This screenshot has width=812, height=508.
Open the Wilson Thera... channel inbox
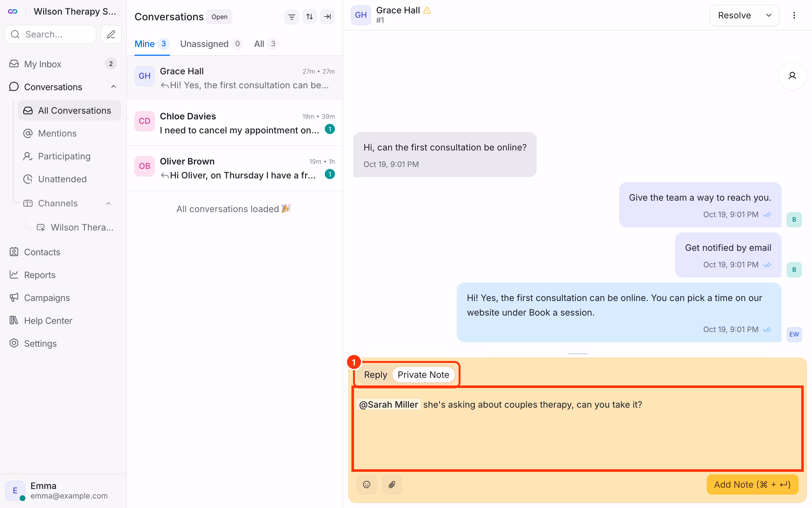(75, 227)
